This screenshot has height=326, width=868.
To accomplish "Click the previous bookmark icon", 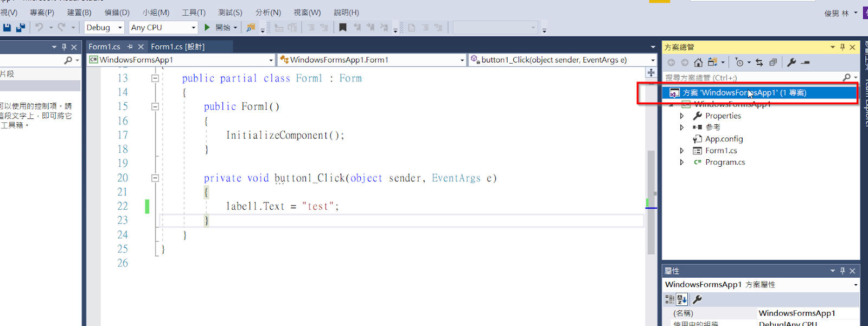I will point(357,27).
